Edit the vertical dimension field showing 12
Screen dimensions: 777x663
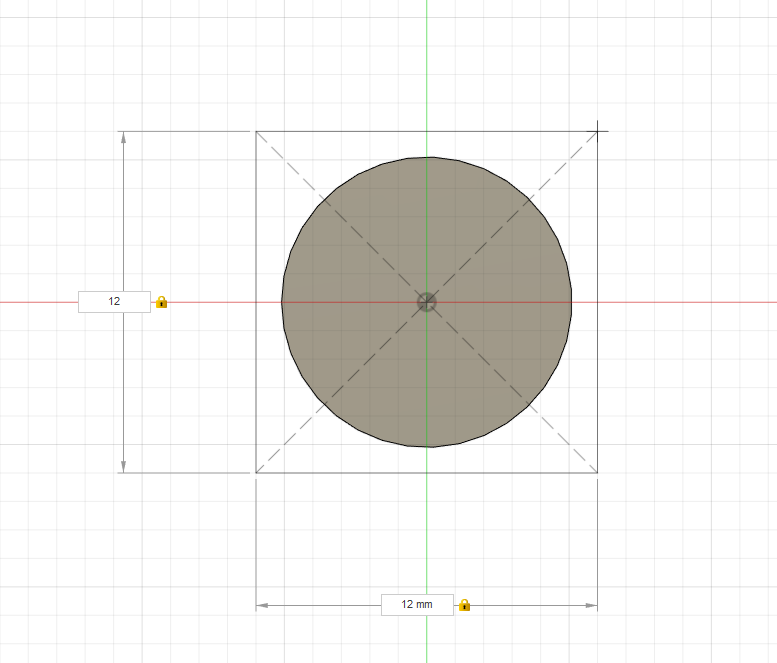coord(114,302)
